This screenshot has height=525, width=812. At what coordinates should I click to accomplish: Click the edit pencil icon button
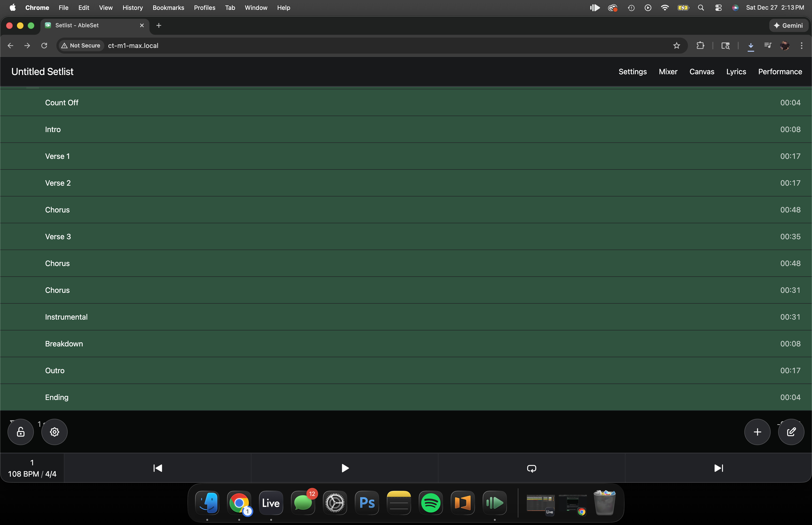click(791, 432)
